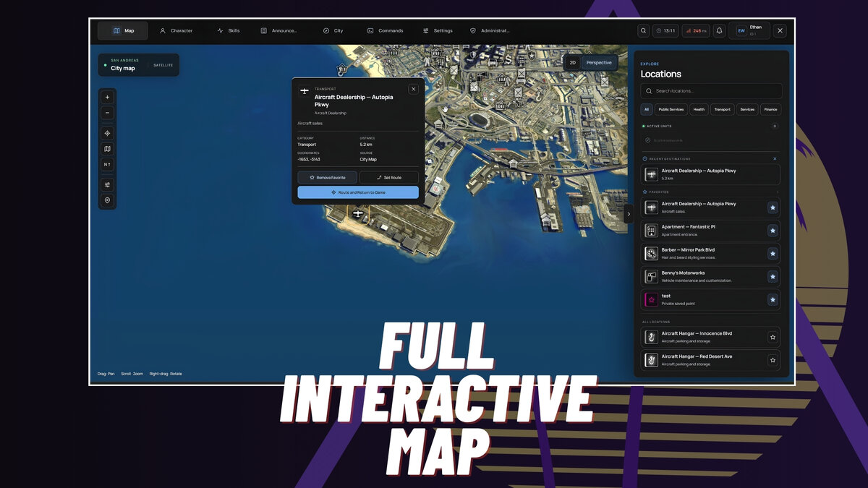Viewport: 868px width, 488px height.
Task: Open the Skills tab
Action: [229, 30]
